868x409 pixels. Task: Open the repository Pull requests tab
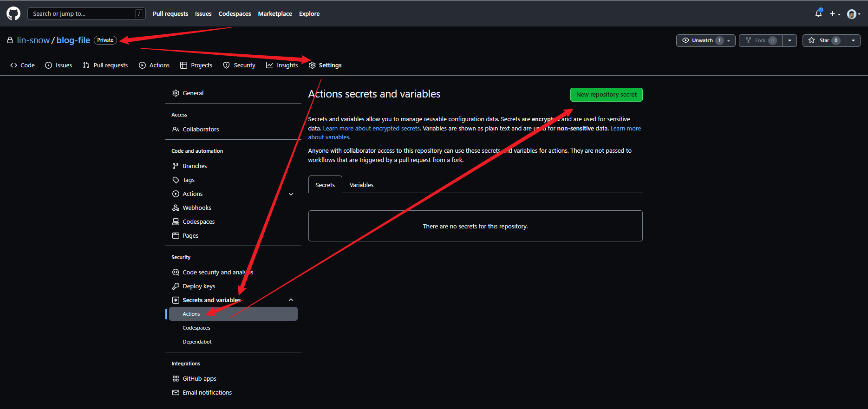tap(105, 65)
